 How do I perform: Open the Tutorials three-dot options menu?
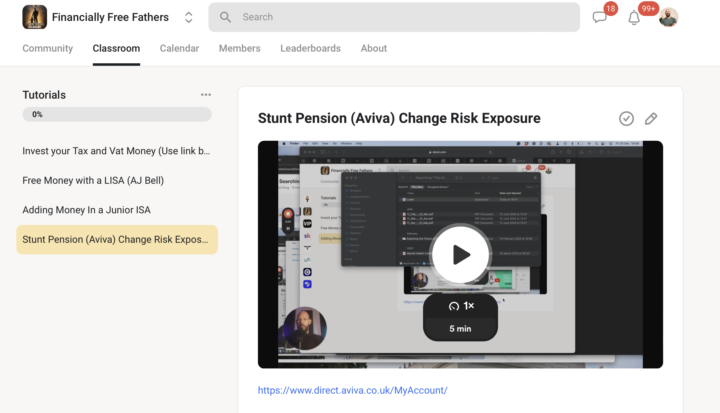(x=206, y=95)
